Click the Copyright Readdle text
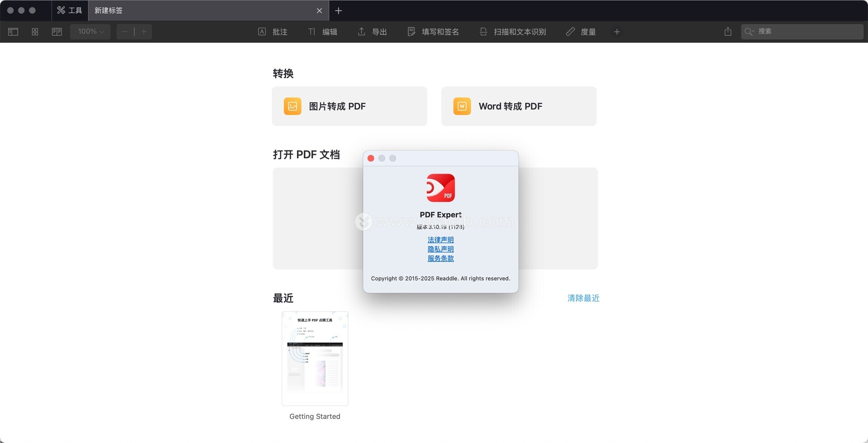The width and height of the screenshot is (868, 443). click(x=441, y=278)
